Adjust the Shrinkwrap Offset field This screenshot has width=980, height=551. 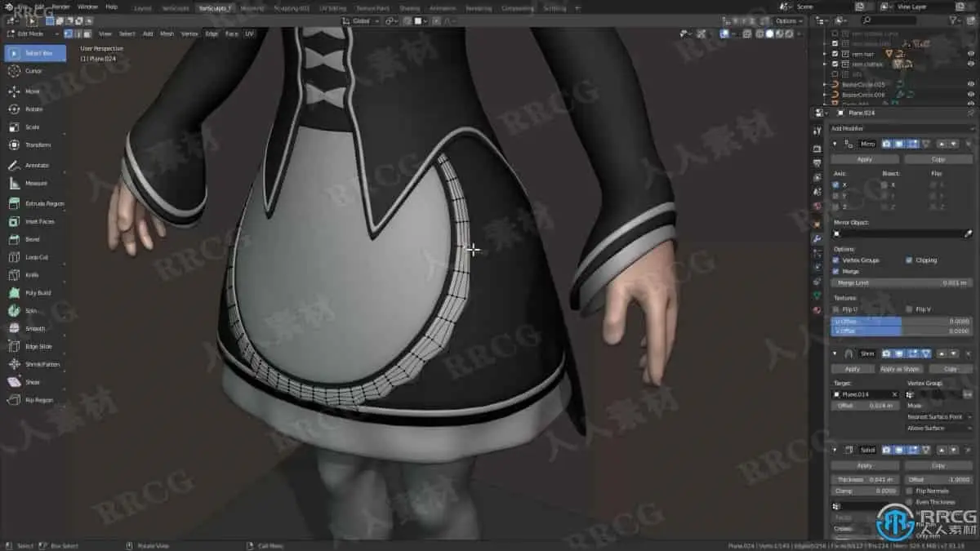[865, 405]
